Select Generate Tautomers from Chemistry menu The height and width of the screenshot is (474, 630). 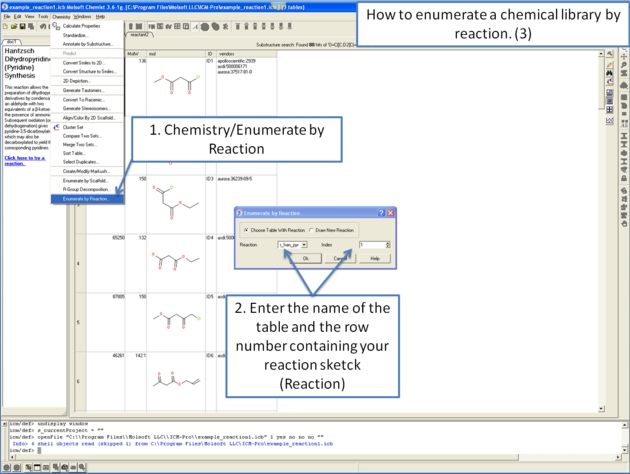click(x=83, y=90)
